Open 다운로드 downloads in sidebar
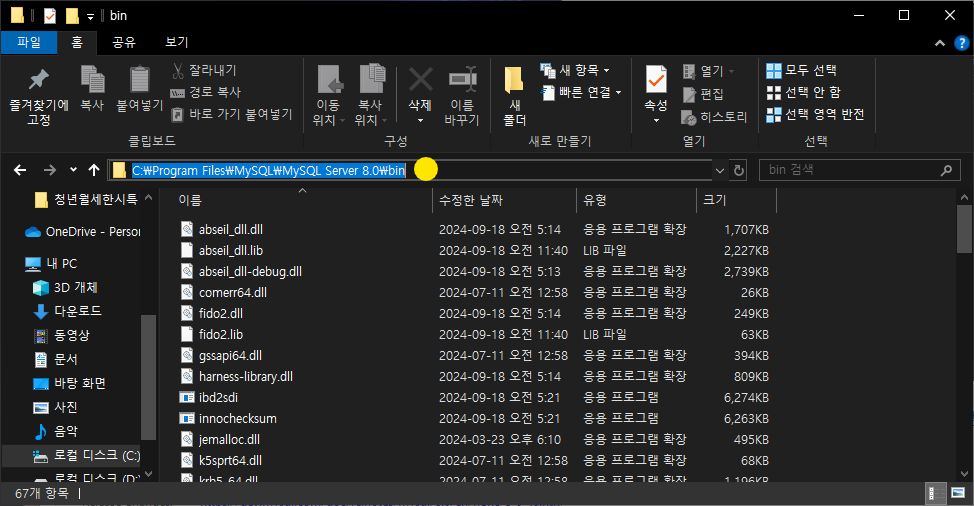Image resolution: width=974 pixels, height=506 pixels. point(67,311)
